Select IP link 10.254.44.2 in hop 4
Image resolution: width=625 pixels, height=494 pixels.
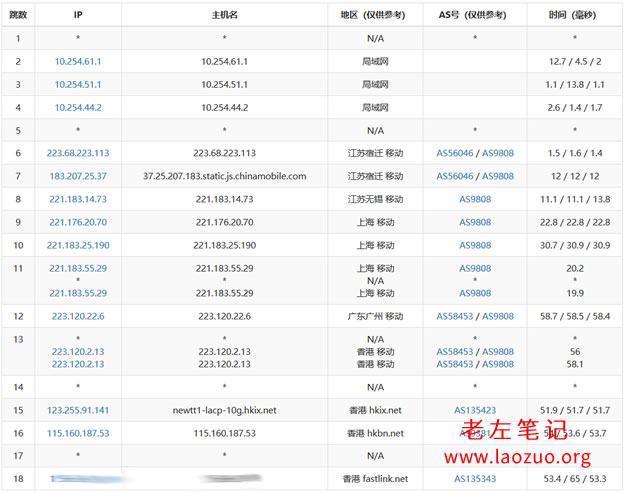(x=78, y=107)
